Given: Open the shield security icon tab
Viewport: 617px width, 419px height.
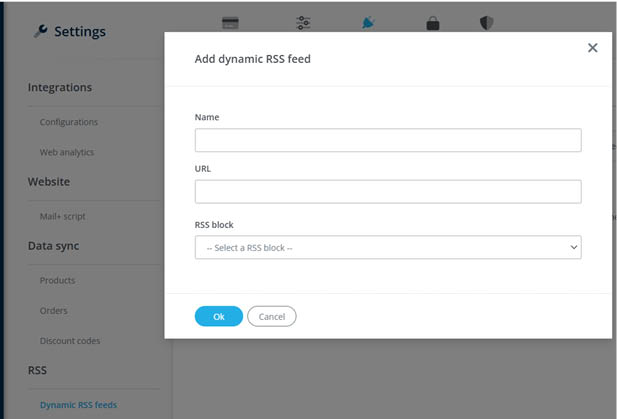Looking at the screenshot, I should [487, 22].
